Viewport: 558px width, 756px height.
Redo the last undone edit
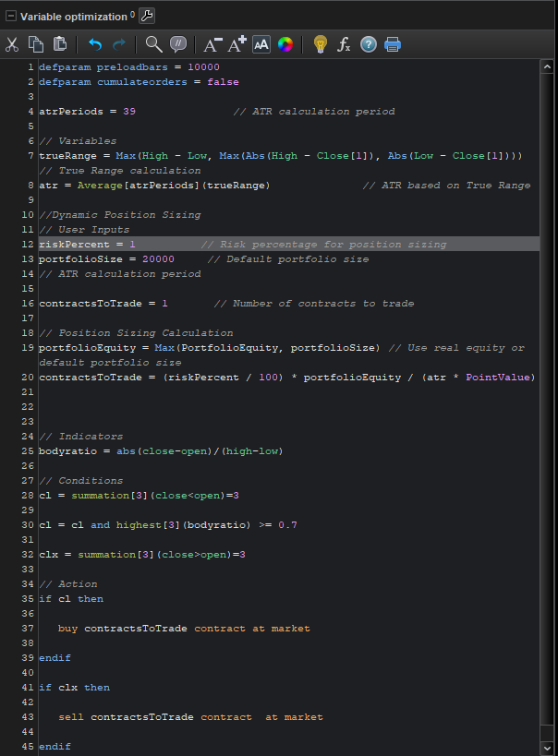tap(119, 44)
